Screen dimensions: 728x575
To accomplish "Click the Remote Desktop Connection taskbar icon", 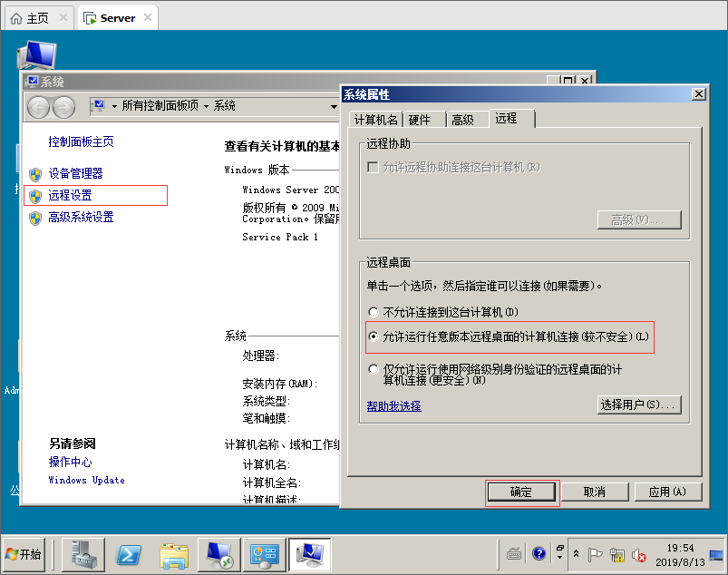I will (x=219, y=553).
